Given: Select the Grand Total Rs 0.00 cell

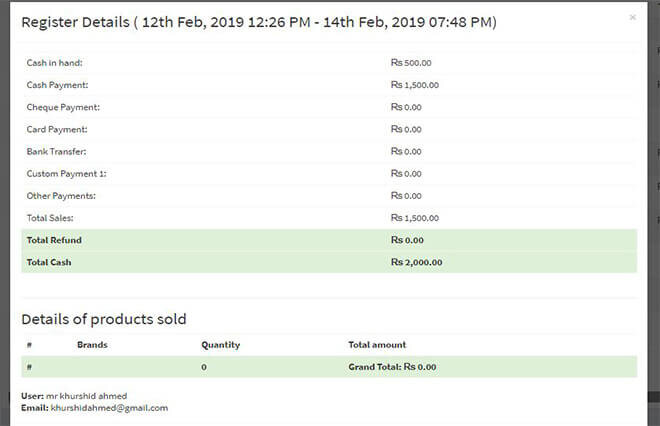Looking at the screenshot, I should click(x=393, y=367).
